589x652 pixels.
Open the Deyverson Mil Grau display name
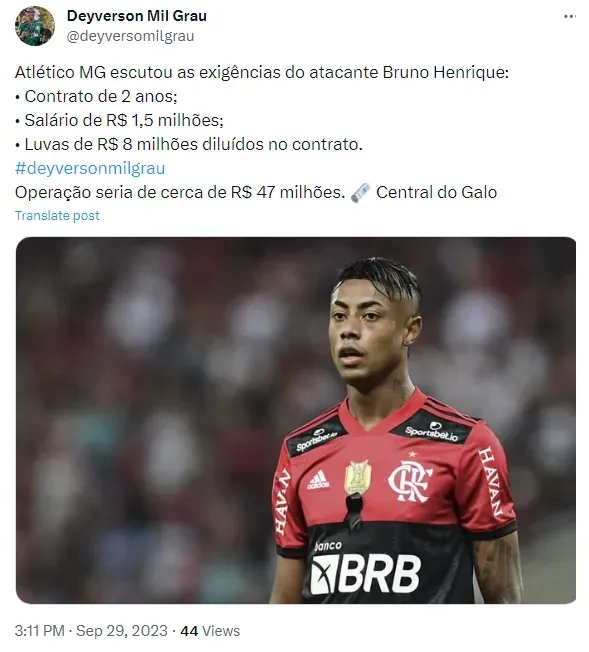[x=136, y=16]
